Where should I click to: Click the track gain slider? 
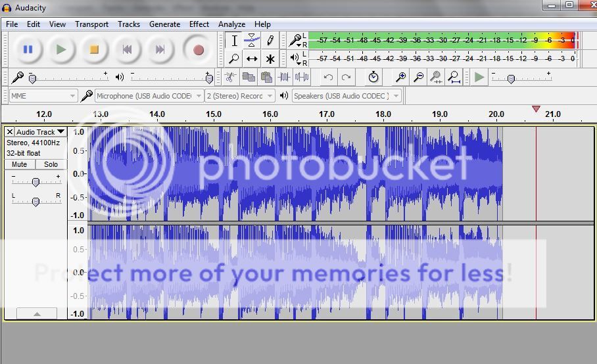pos(36,182)
